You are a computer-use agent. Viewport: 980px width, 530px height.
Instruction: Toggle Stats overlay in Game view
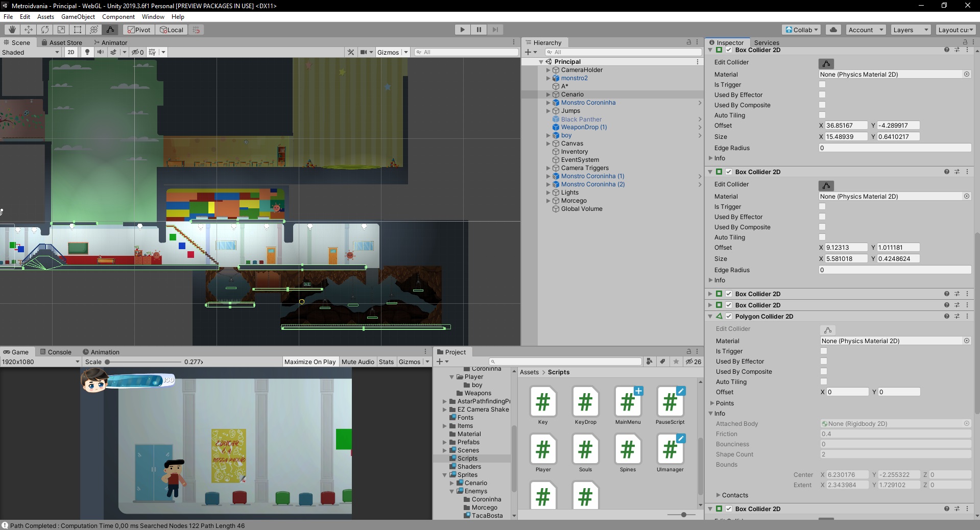(386, 362)
